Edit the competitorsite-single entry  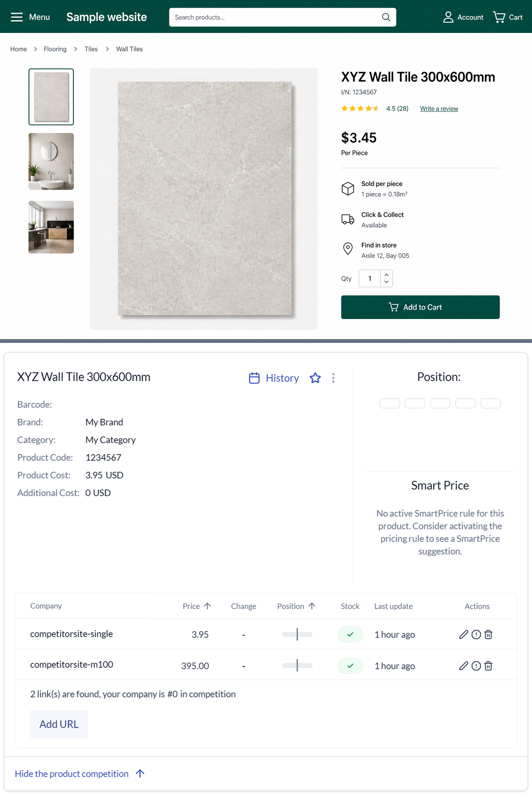463,634
